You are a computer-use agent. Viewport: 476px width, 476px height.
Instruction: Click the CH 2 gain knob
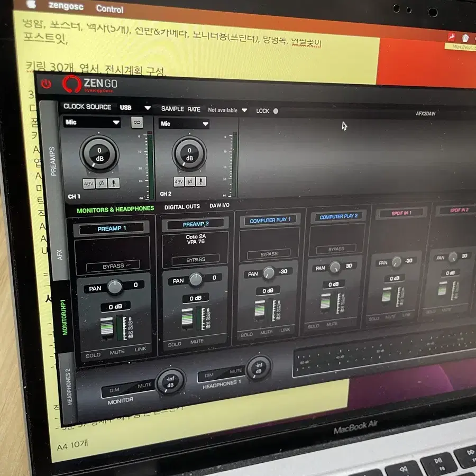pos(189,153)
